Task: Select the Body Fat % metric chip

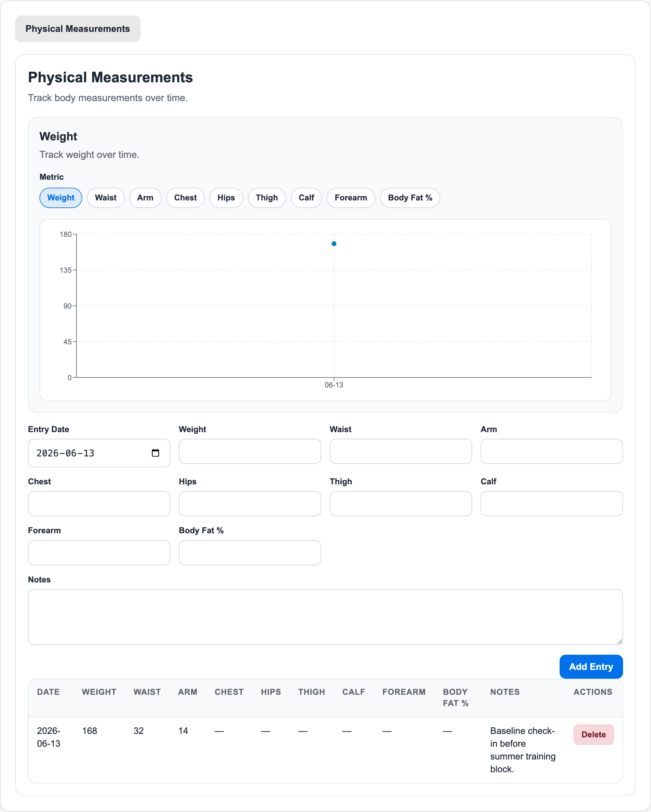Action: click(410, 198)
